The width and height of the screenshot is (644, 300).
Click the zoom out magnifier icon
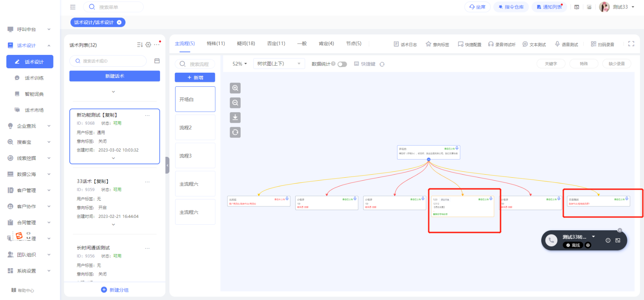coord(235,103)
